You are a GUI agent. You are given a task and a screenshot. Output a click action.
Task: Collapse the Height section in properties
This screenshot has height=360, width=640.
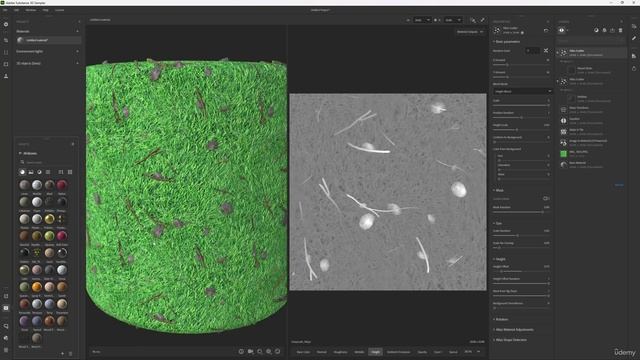(x=499, y=259)
